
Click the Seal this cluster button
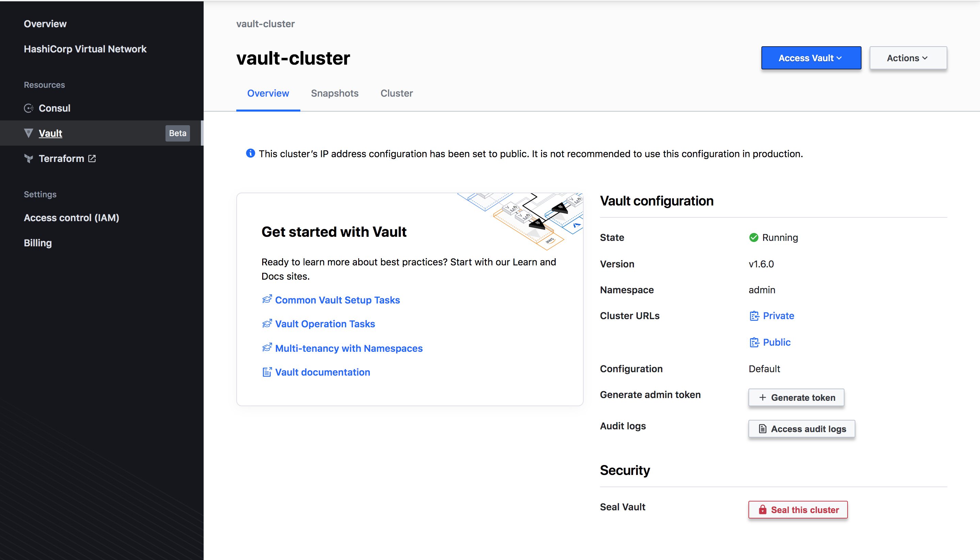pos(798,510)
